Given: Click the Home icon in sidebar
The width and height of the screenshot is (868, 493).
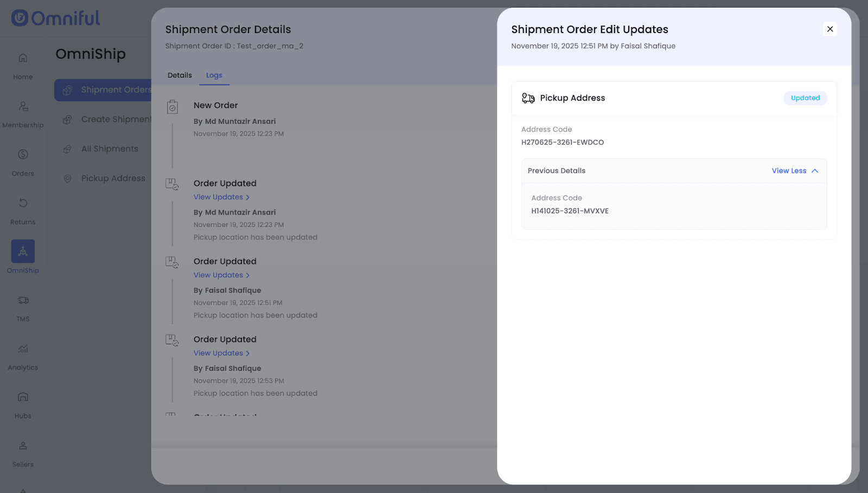Looking at the screenshot, I should tap(23, 58).
